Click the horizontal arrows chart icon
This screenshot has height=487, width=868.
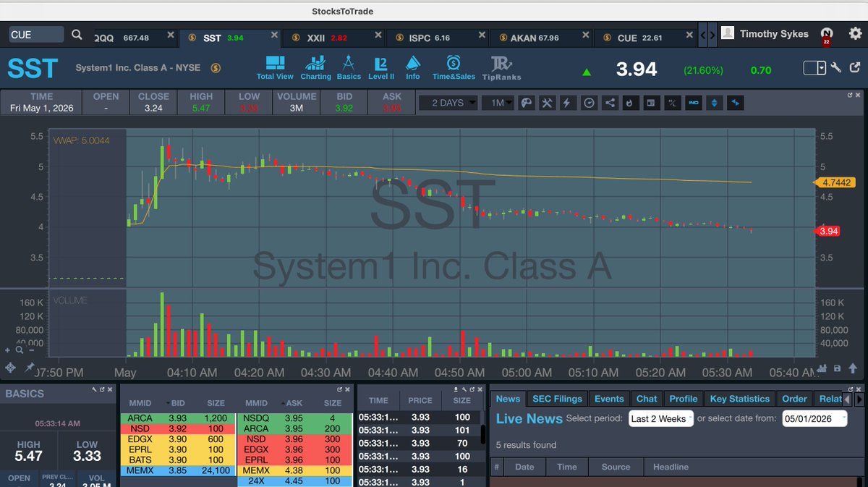click(736, 103)
